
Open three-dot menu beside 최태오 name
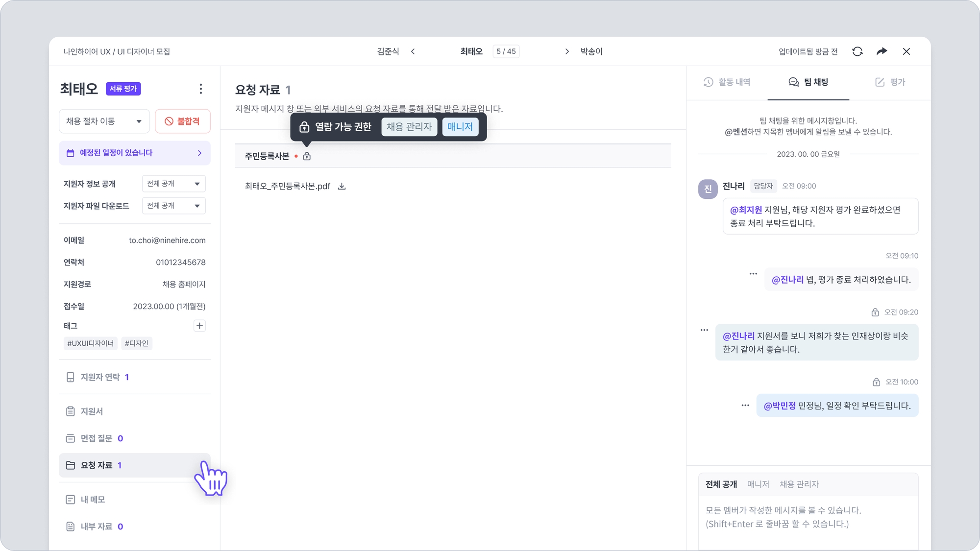coord(200,89)
